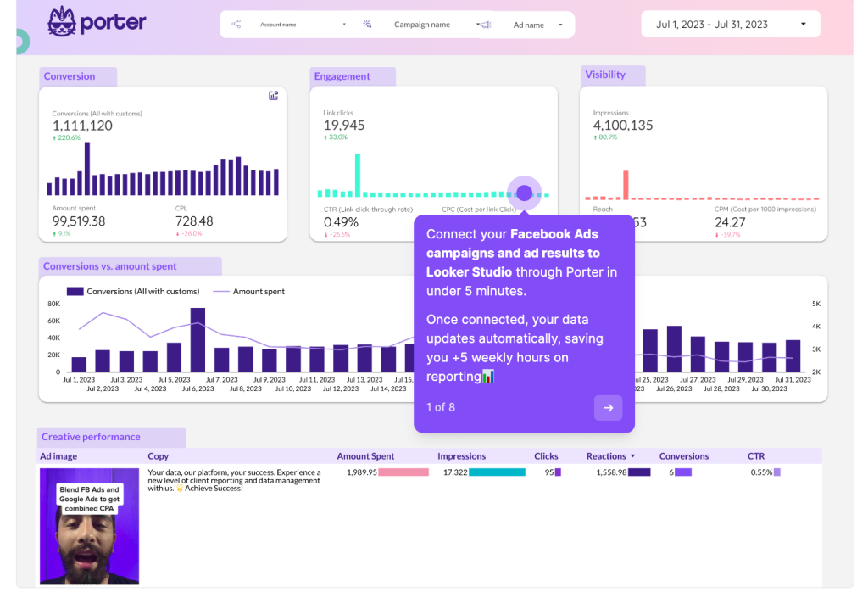The image size is (868, 598).
Task: Sort by the Clicks column header
Action: pos(546,456)
